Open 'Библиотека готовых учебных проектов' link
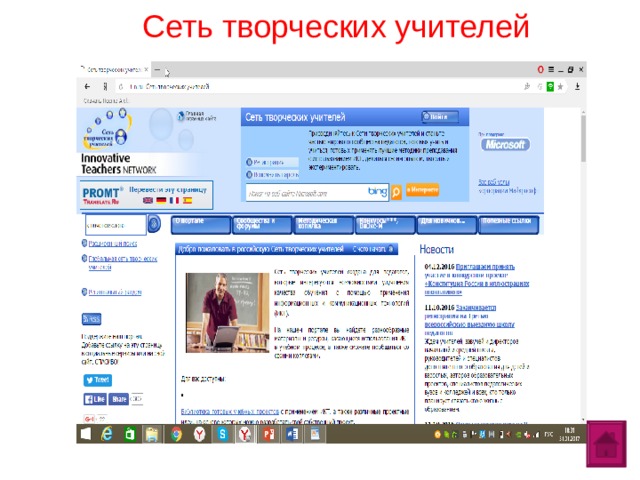Viewport: 640px width, 480px height. pos(230,411)
